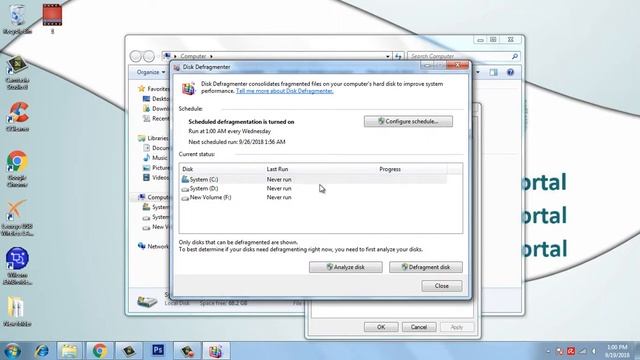Open Photoshop from the taskbar
The height and width of the screenshot is (360, 640).
158,351
